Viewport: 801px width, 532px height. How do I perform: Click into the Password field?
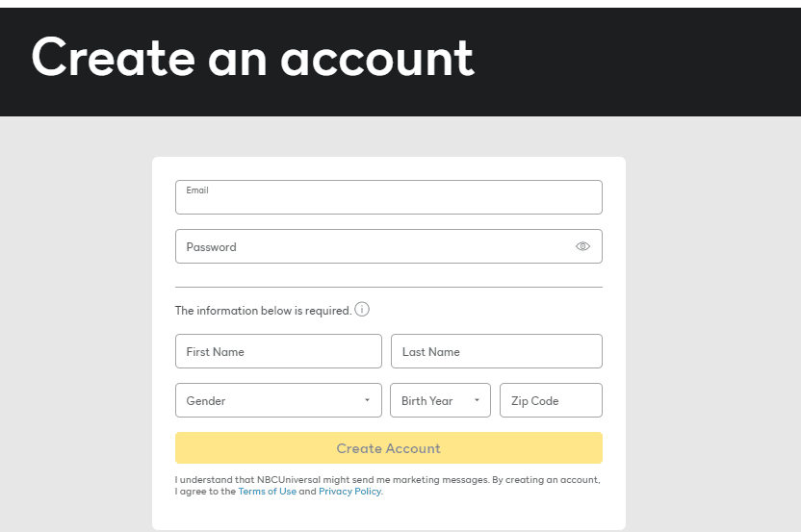click(x=375, y=246)
